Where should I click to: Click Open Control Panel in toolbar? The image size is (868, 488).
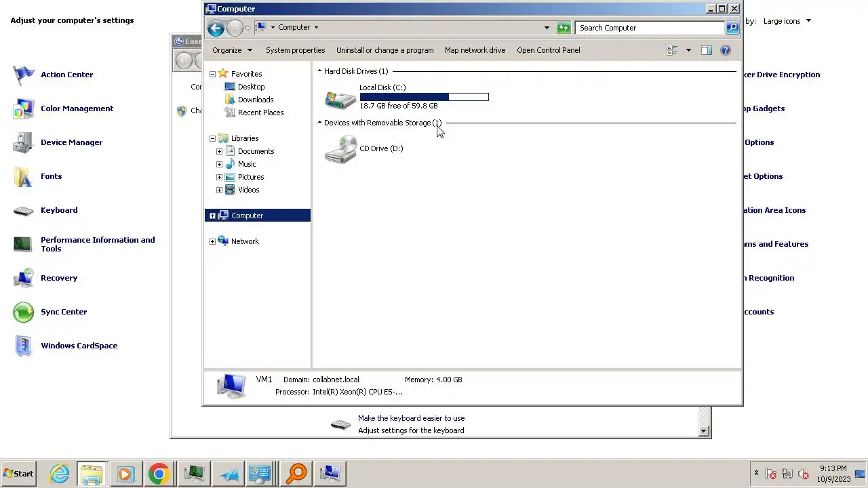click(x=548, y=50)
